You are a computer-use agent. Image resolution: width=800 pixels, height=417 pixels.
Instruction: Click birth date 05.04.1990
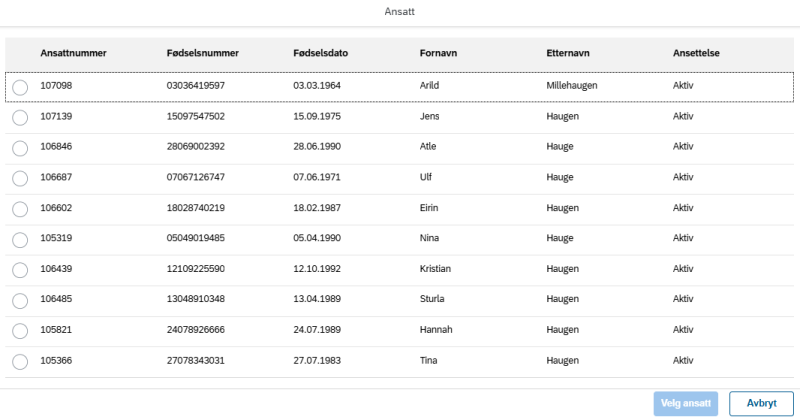pos(317,238)
